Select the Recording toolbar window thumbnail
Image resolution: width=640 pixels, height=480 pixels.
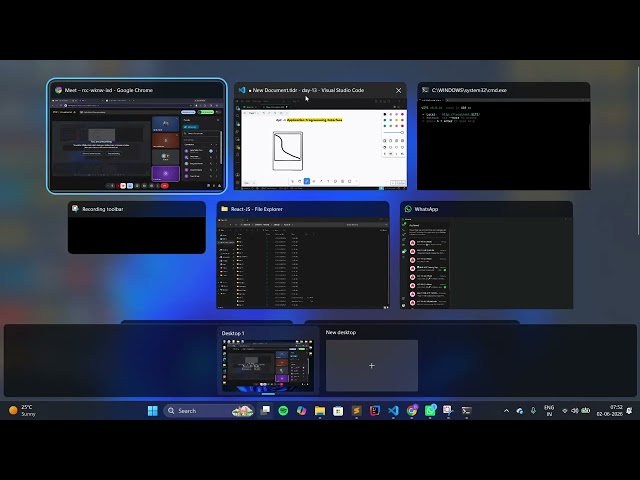[137, 227]
